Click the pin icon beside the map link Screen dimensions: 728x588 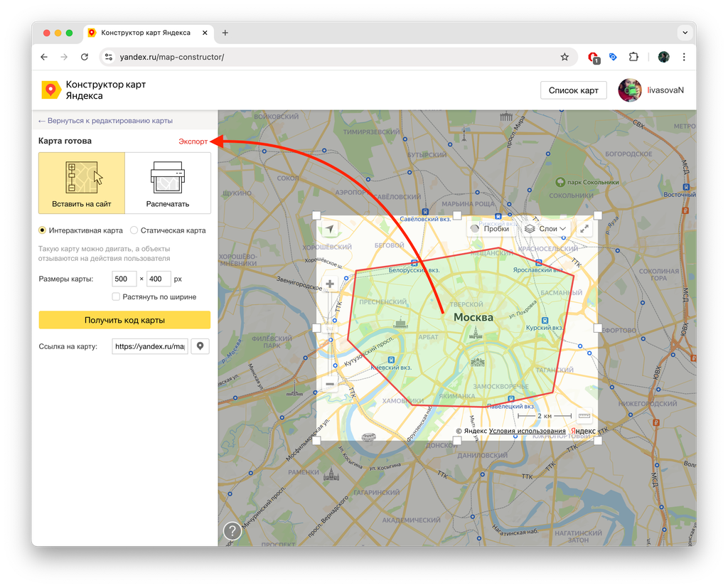(200, 346)
